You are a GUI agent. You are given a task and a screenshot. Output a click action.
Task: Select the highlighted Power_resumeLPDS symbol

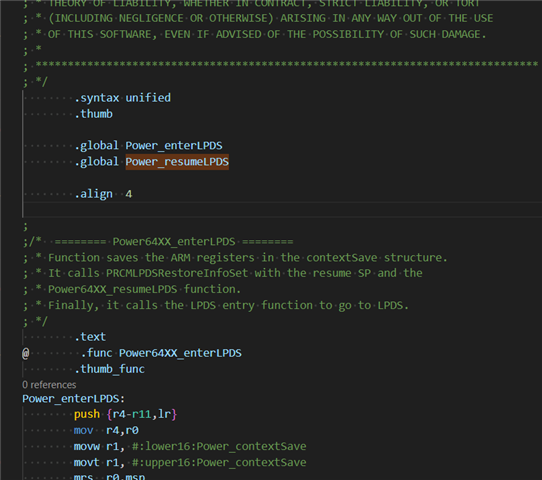point(177,162)
